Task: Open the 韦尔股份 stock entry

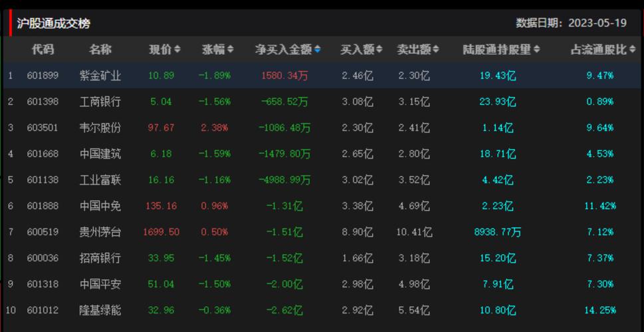Action: coord(100,127)
